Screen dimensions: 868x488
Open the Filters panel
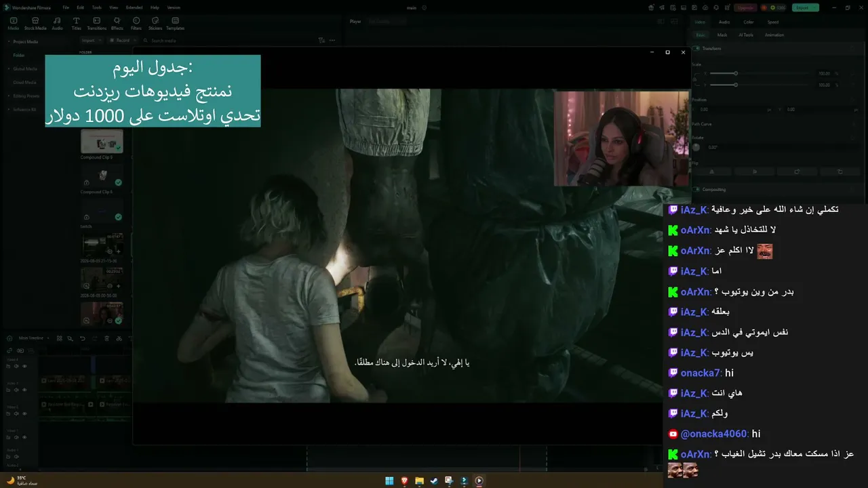pyautogui.click(x=136, y=23)
